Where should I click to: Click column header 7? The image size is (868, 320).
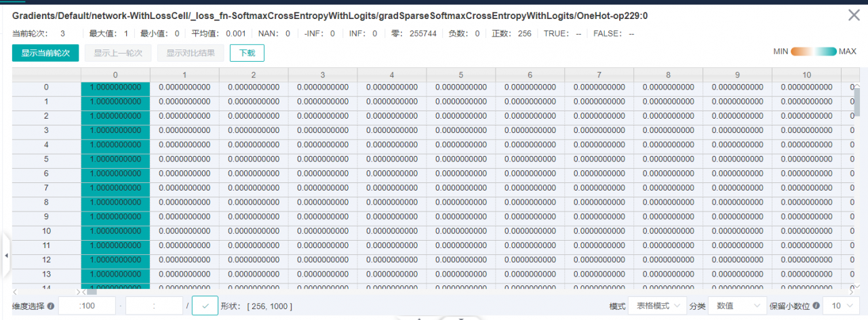click(x=599, y=75)
